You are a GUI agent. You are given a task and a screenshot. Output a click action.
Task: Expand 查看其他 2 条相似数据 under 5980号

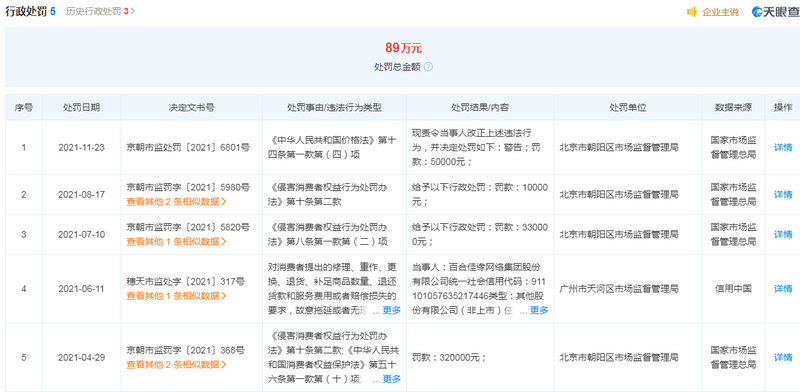(176, 202)
